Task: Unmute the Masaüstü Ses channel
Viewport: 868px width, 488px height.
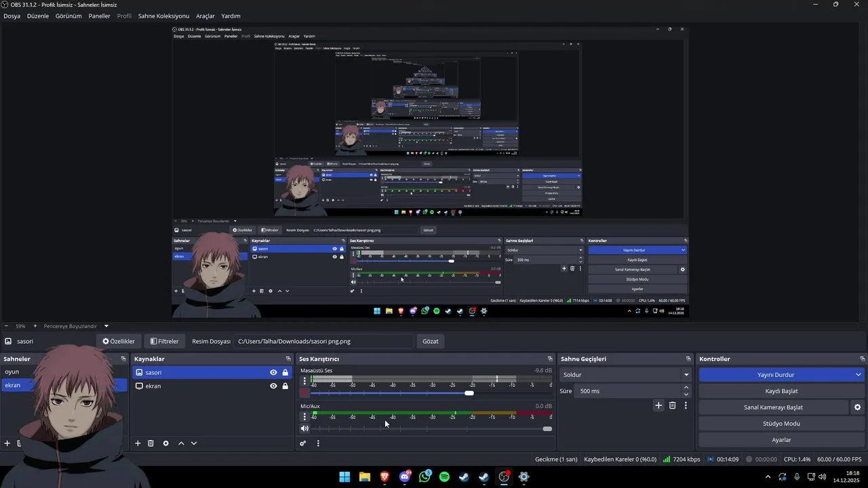Action: coord(304,393)
